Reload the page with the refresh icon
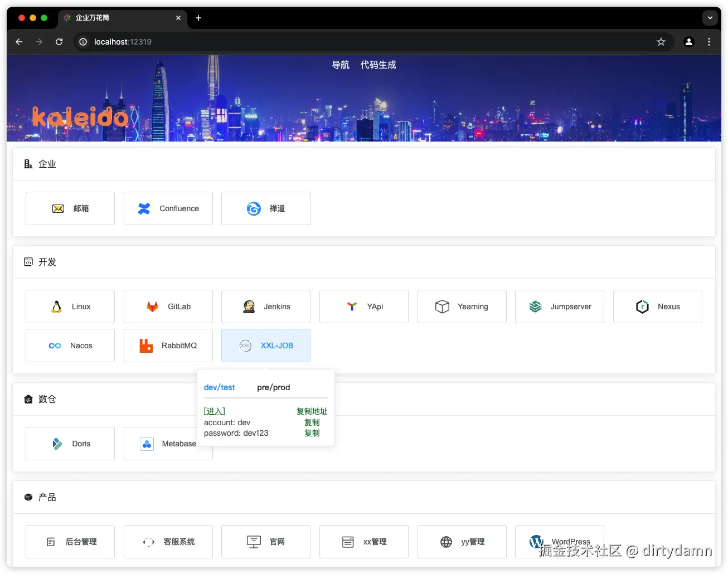The width and height of the screenshot is (728, 574). click(59, 42)
